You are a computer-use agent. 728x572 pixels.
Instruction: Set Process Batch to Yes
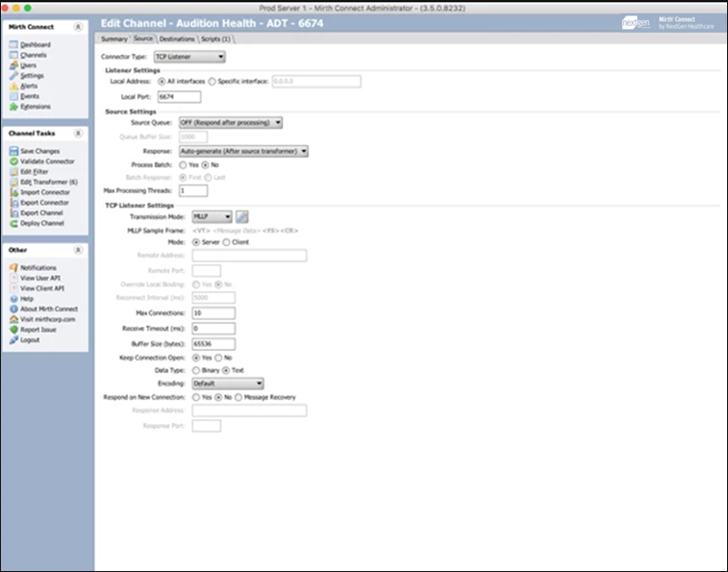[183, 164]
